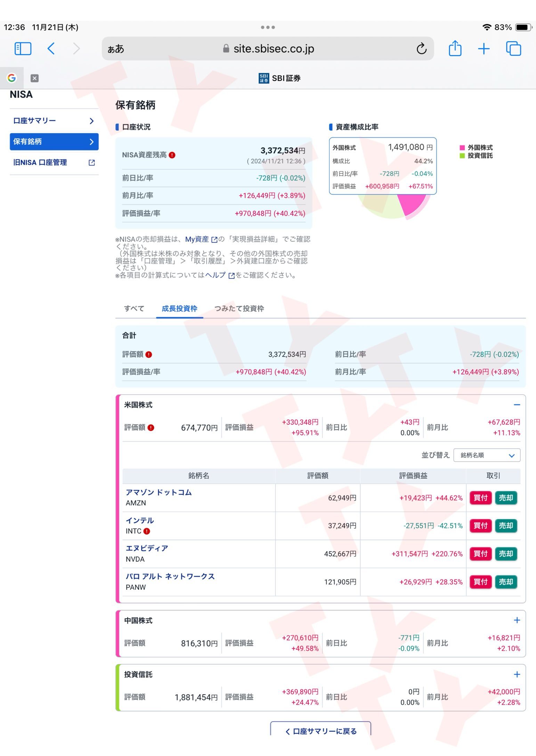Viewport: 536px width, 756px height.
Task: Open the 銘柄名順 sort dropdown
Action: tap(487, 455)
